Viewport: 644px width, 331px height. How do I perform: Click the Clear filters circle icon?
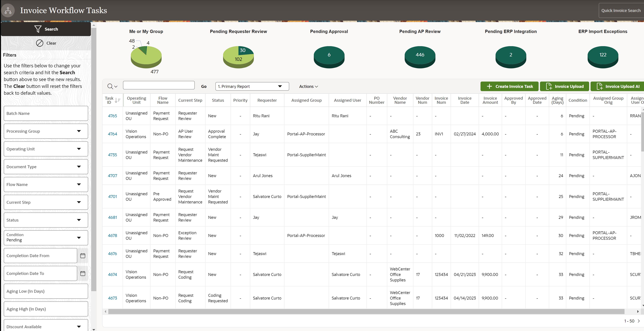coord(39,43)
